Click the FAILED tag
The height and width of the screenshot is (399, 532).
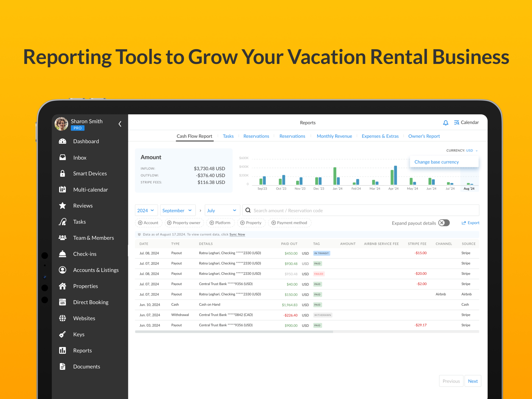tap(319, 274)
